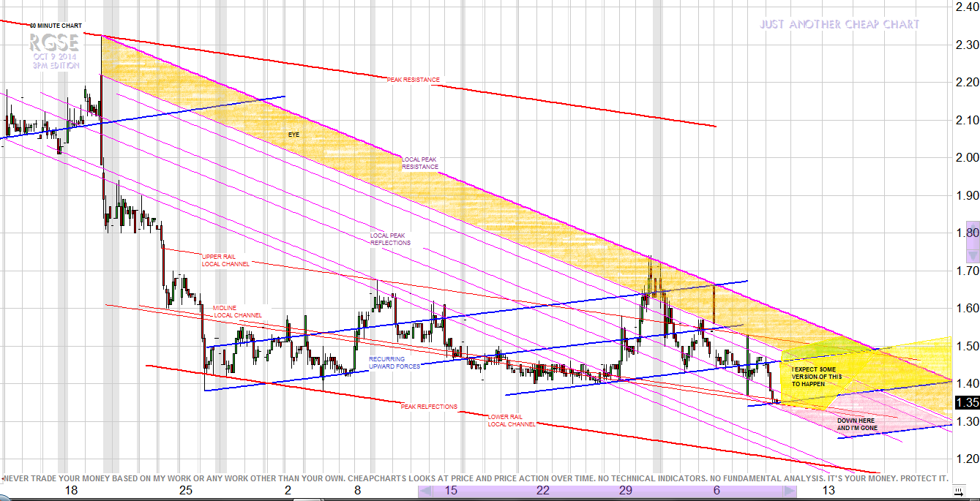
Task: Select the red PEAK RESISTANCE annotation label
Action: point(414,79)
